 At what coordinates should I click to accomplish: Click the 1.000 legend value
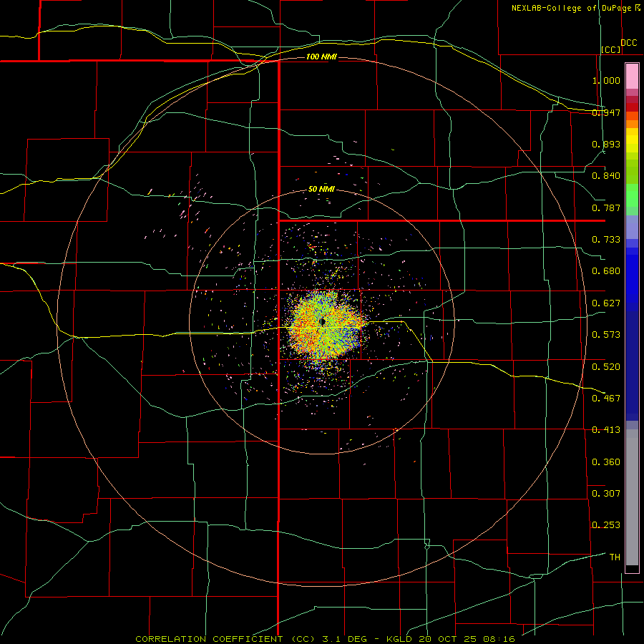point(606,80)
